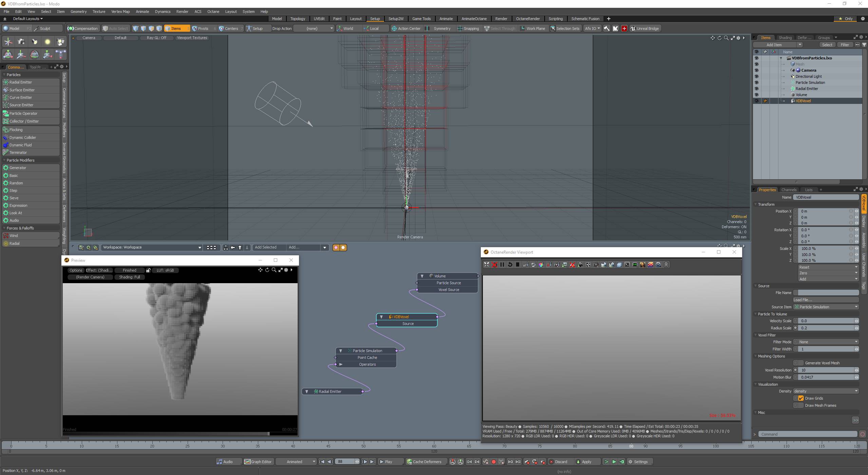This screenshot has width=868, height=475.
Task: Click the VDBVoxel name field
Action: click(x=825, y=197)
